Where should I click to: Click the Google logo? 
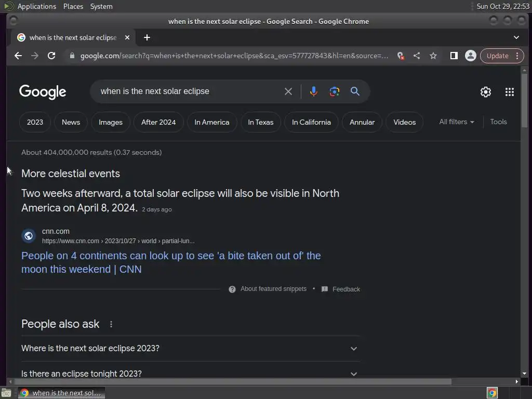pyautogui.click(x=43, y=91)
